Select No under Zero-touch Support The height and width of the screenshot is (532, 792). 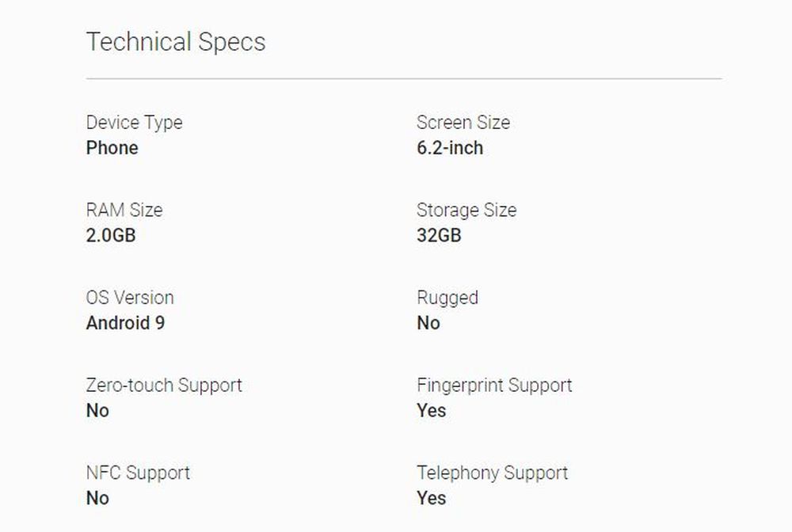coord(97,411)
